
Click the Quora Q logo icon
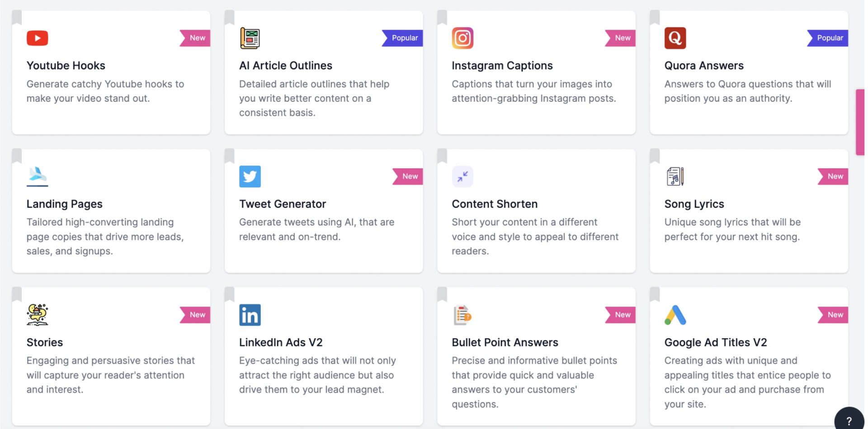[x=675, y=38]
